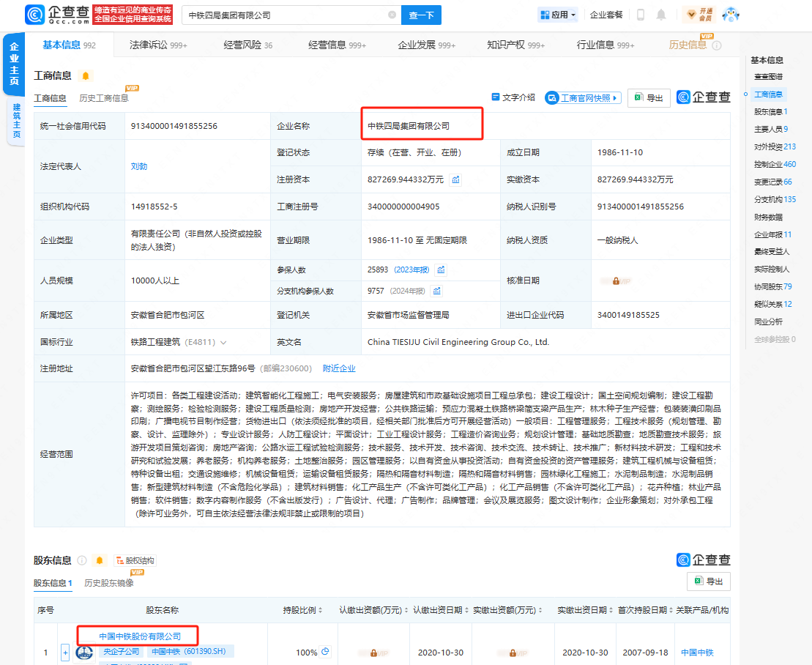Click info icon next to 历史信息

click(717, 45)
